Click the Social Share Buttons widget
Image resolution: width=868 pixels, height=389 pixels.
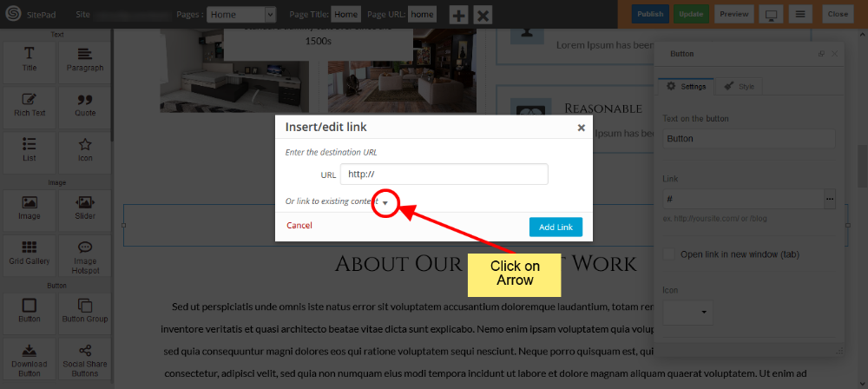(85, 359)
